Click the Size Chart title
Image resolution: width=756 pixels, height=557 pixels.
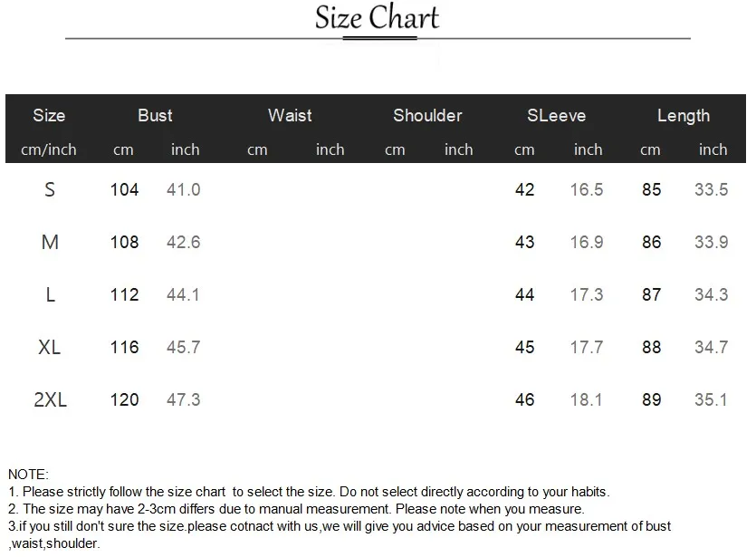coord(377,17)
